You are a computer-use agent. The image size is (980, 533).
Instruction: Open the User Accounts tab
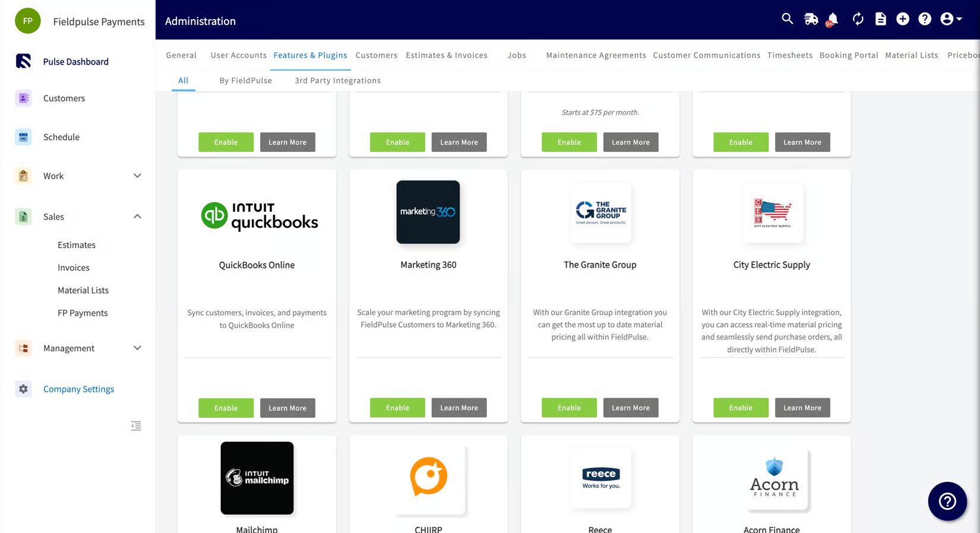(238, 55)
